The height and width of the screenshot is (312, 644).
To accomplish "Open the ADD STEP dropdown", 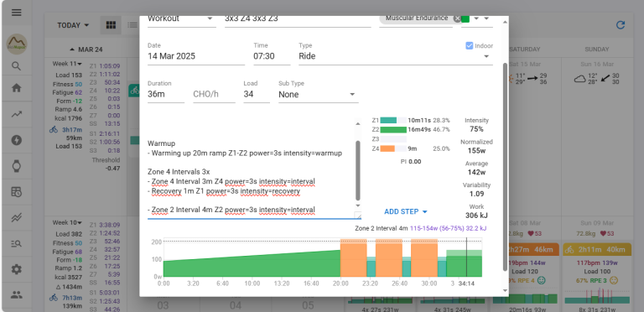I will click(406, 211).
